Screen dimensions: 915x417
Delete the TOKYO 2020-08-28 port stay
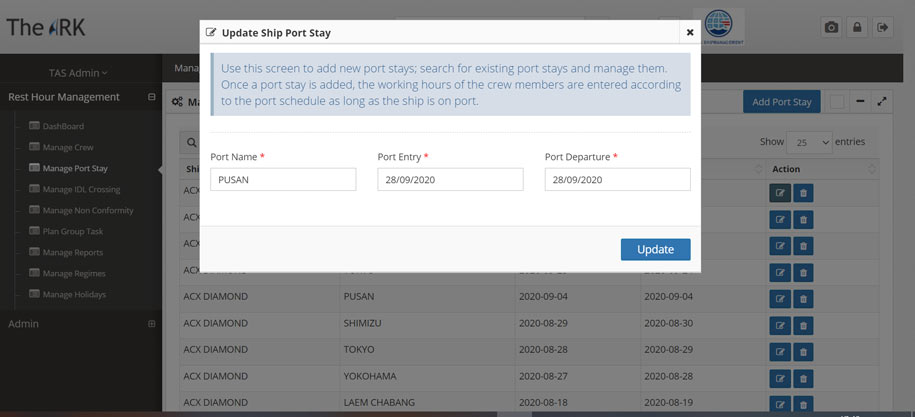[x=803, y=352]
